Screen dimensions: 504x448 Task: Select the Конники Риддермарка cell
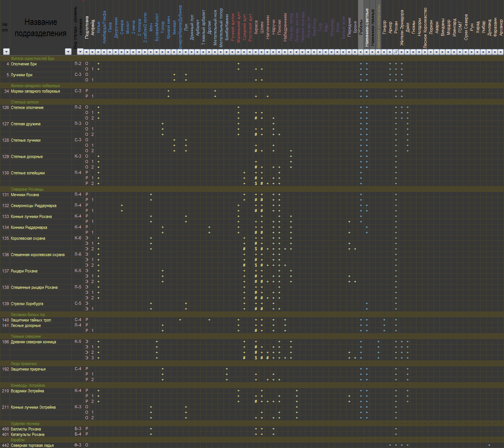click(x=40, y=227)
